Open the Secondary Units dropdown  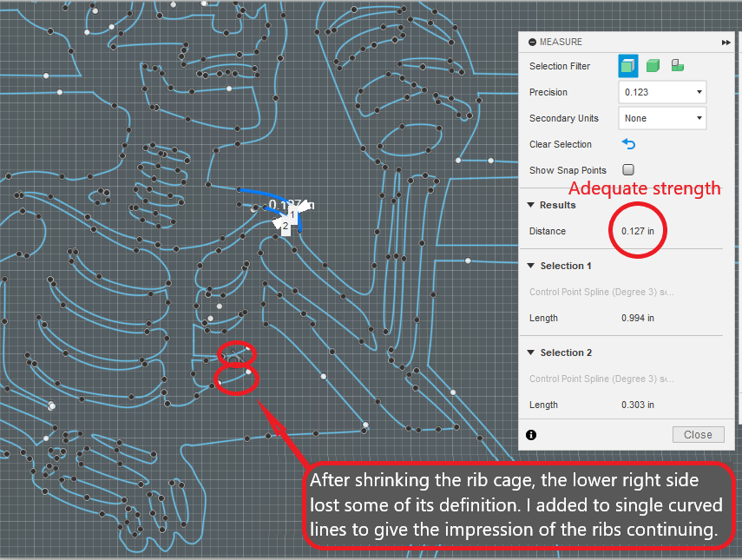[662, 118]
